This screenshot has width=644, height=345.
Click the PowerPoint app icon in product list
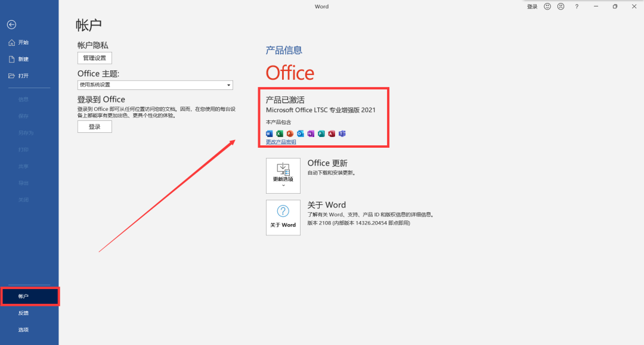point(290,133)
